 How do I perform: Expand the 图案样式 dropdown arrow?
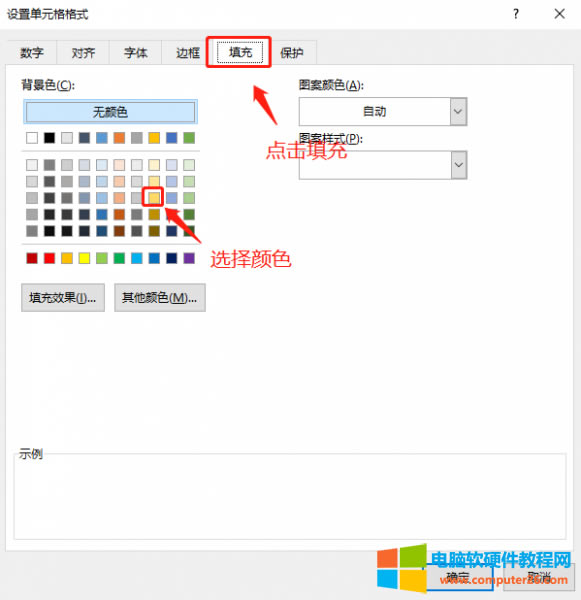(459, 165)
